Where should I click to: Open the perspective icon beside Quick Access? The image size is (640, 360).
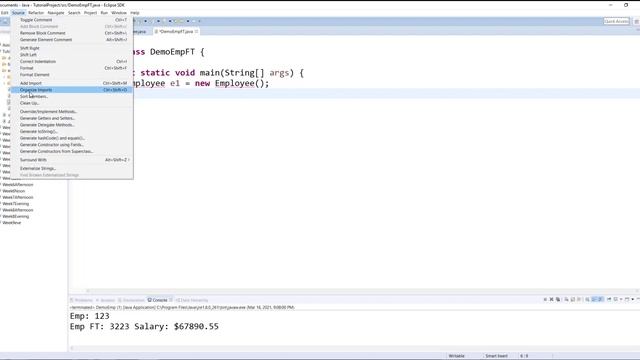coord(636,21)
